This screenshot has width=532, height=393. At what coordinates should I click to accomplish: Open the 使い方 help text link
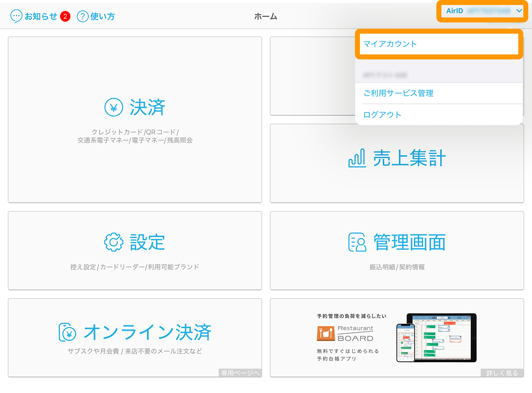pyautogui.click(x=103, y=16)
